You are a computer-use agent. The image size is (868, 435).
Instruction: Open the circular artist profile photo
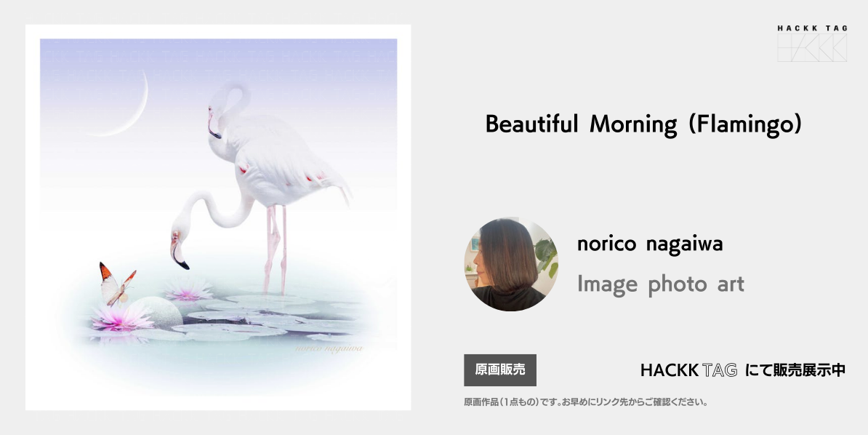coord(511,264)
